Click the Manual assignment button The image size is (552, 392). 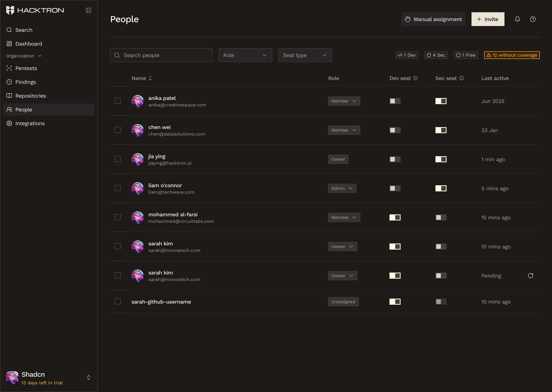pos(433,19)
